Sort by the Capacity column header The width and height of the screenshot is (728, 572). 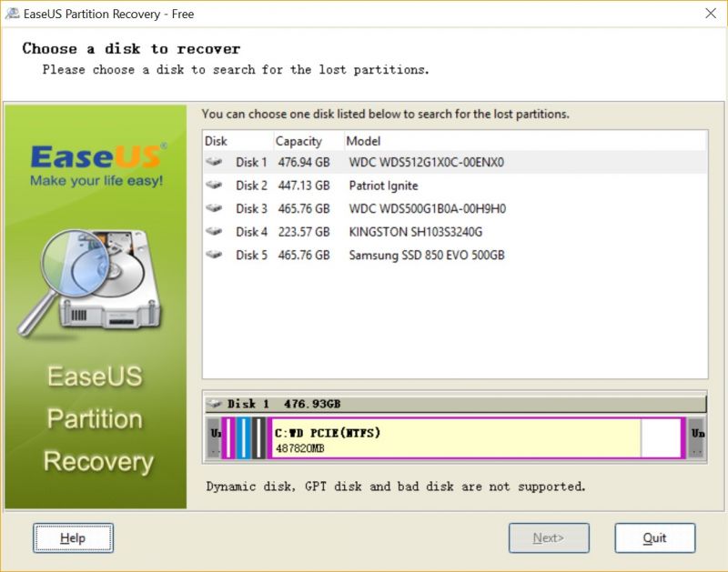[x=309, y=141]
